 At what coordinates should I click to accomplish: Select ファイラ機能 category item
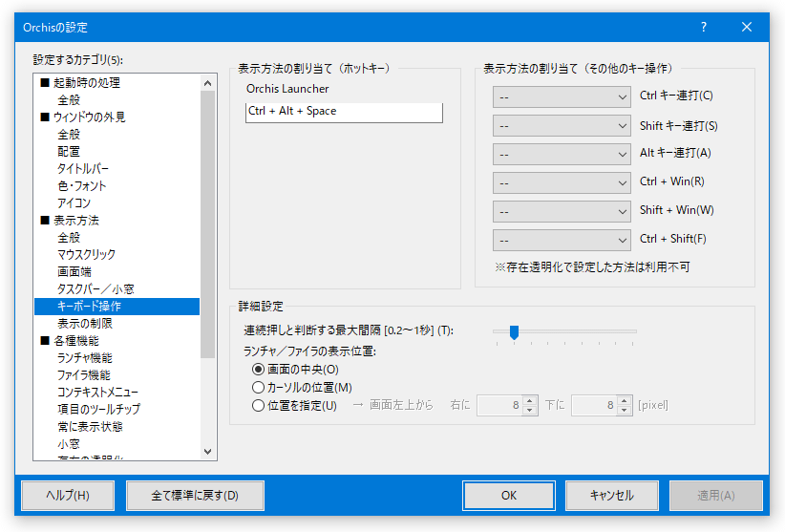(84, 374)
